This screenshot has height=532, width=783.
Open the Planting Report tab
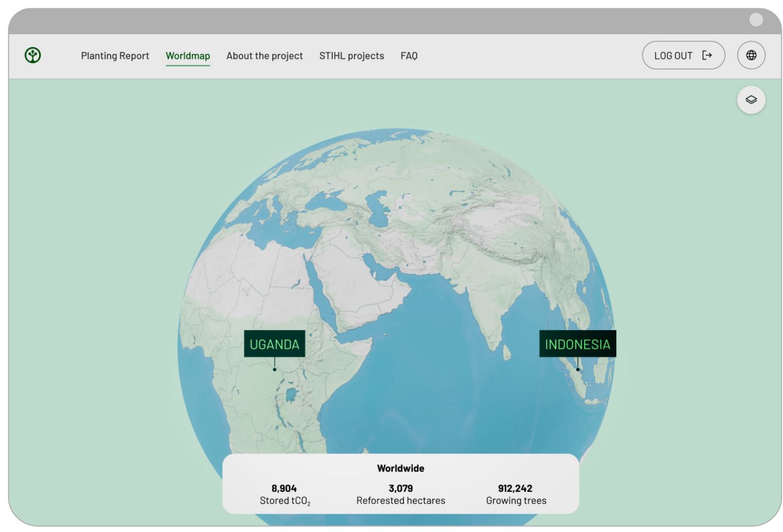pyautogui.click(x=115, y=56)
